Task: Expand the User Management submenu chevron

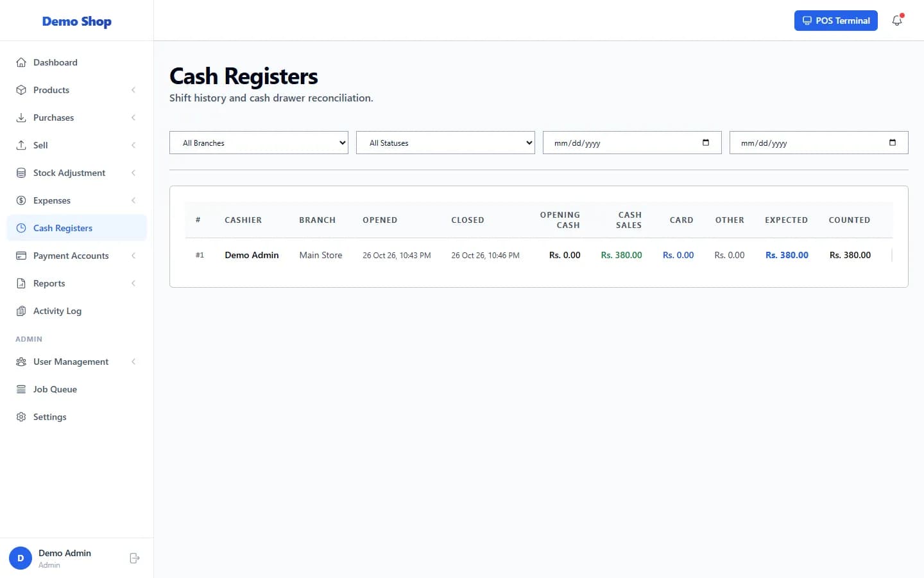Action: pos(133,362)
